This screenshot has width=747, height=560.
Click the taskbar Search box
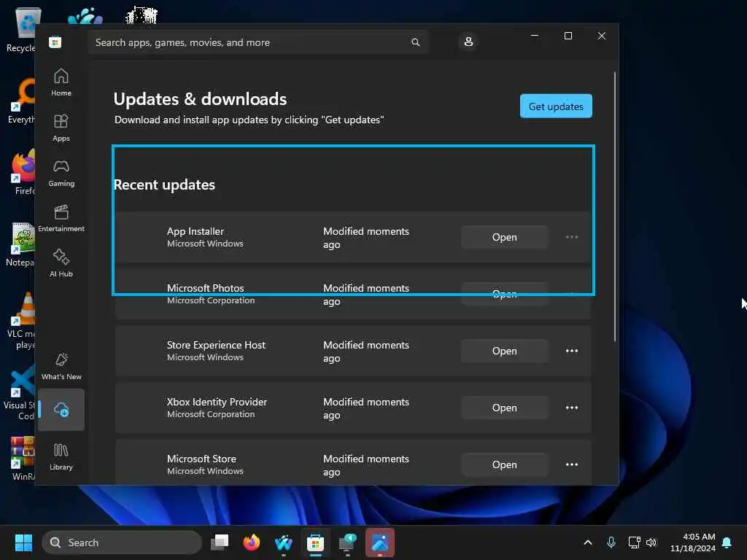pos(122,542)
